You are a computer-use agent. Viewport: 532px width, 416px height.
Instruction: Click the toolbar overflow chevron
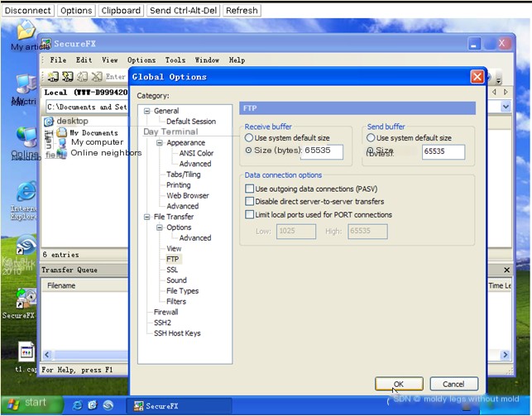(498, 81)
